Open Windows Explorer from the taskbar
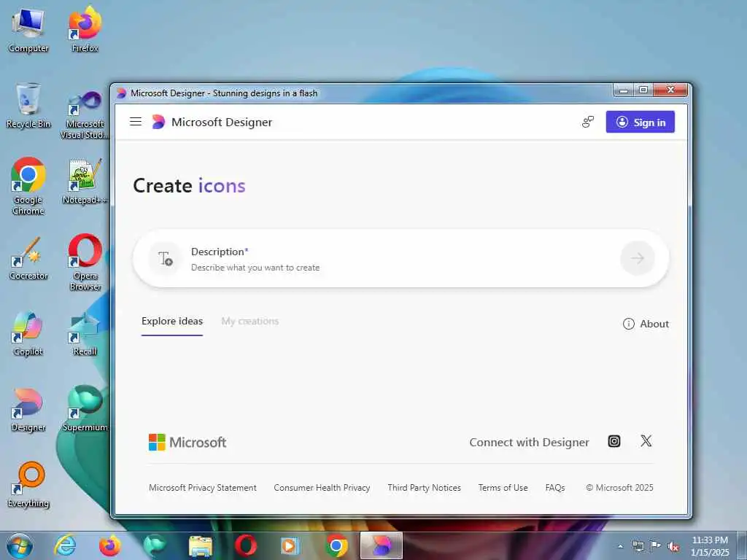This screenshot has width=747, height=560. click(x=200, y=545)
